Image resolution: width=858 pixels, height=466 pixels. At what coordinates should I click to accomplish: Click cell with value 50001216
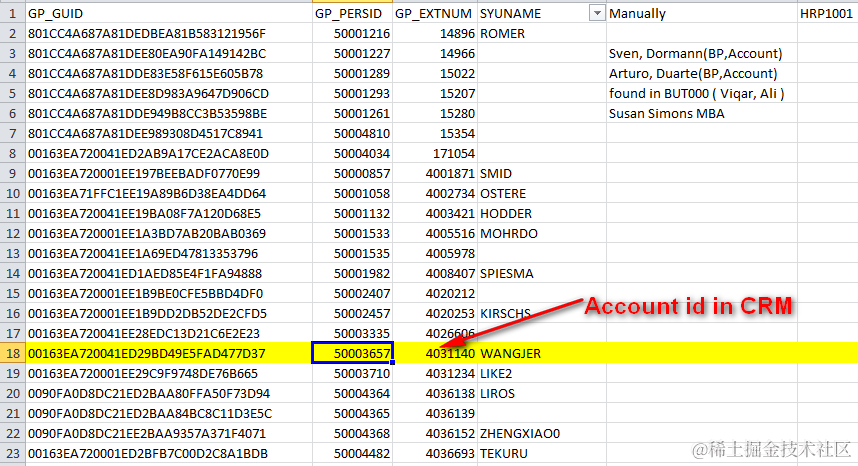click(x=353, y=33)
